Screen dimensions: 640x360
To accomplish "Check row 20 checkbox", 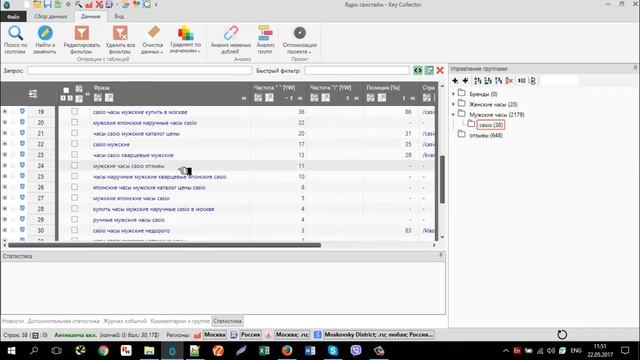I will click(74, 122).
